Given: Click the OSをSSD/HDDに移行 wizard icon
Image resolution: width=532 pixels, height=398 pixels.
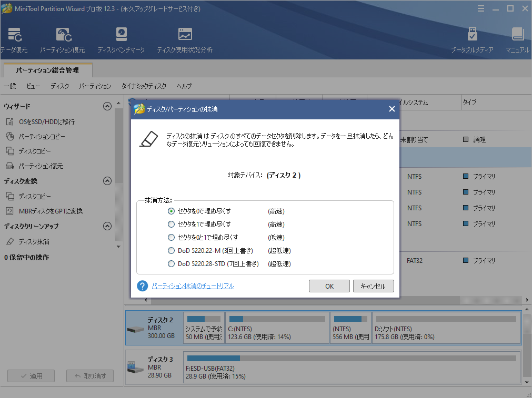Looking at the screenshot, I should (10, 121).
